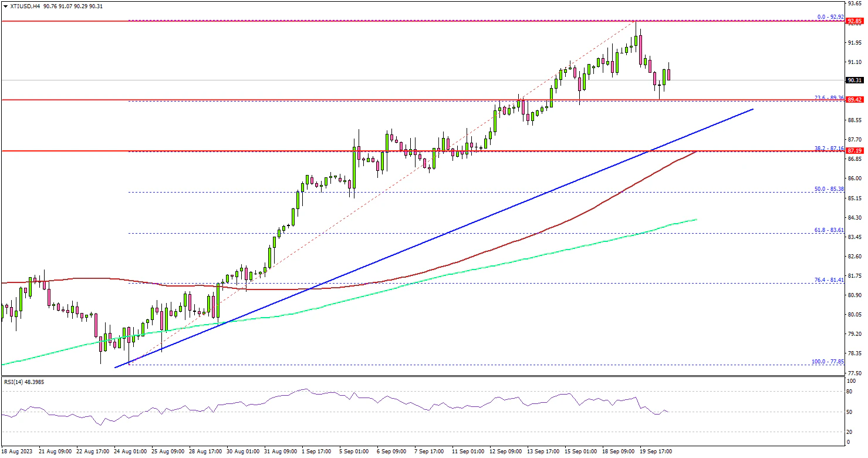
Task: Click the dropdown arrow beside XTIUSD,H4
Action: coord(5,6)
